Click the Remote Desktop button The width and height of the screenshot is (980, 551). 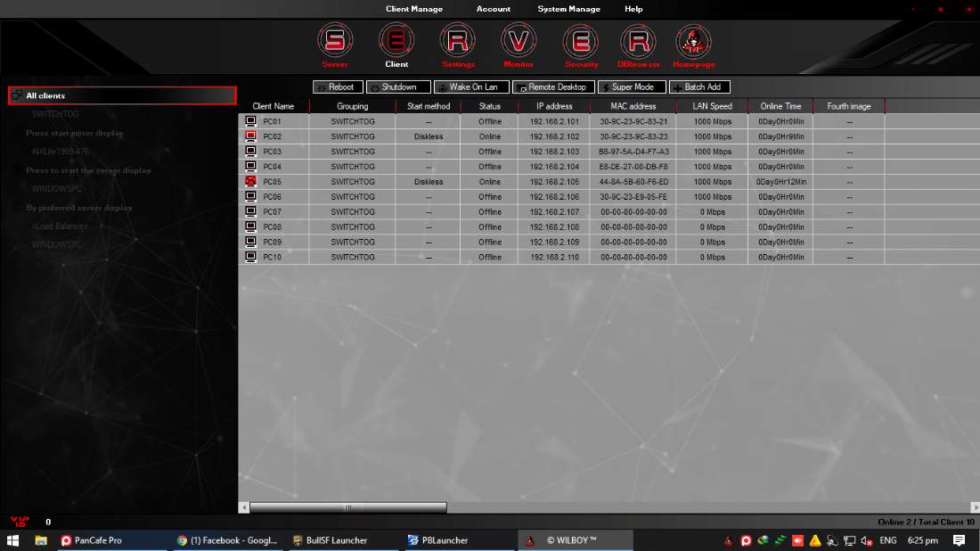click(553, 87)
